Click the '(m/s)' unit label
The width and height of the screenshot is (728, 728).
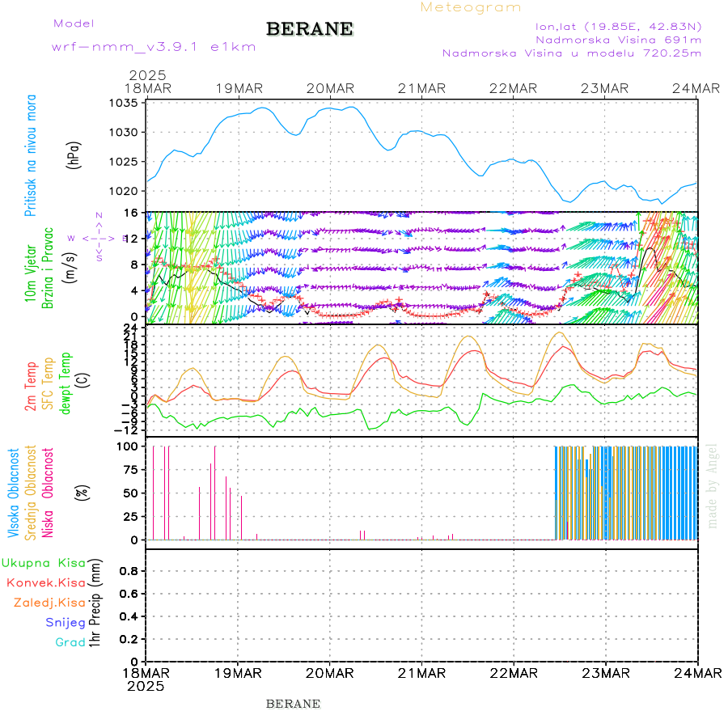(x=70, y=268)
